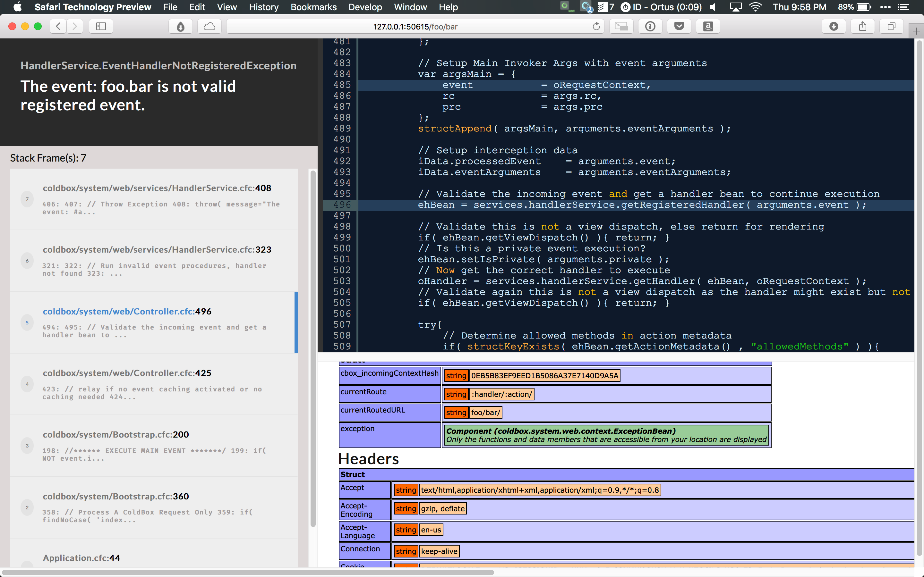Reload page with the refresh icon
The width and height of the screenshot is (924, 577).
596,26
